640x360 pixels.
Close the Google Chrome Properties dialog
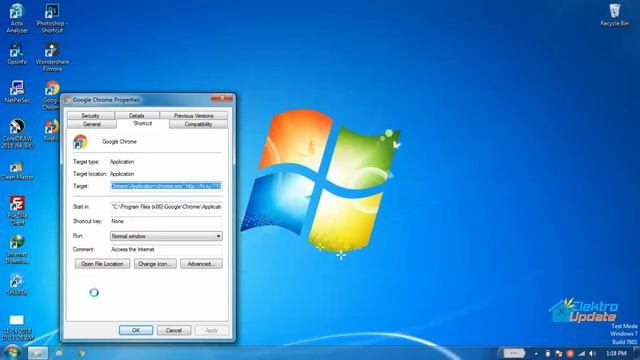coord(222,98)
